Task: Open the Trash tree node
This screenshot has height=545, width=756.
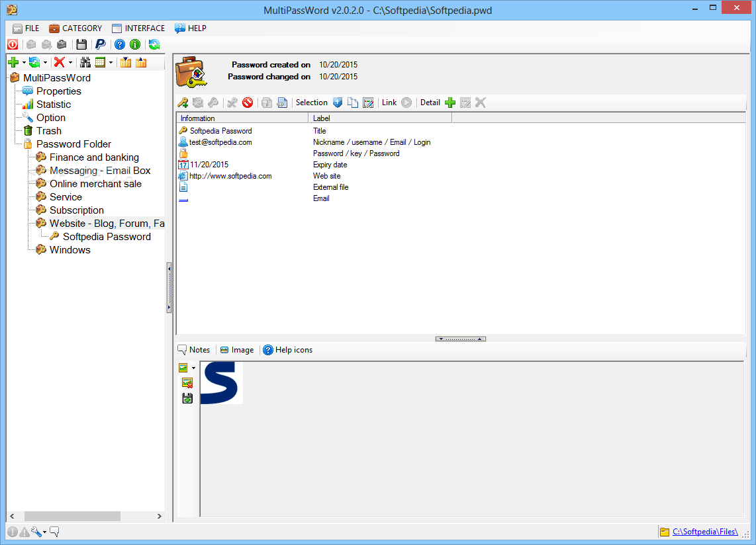Action: [49, 131]
